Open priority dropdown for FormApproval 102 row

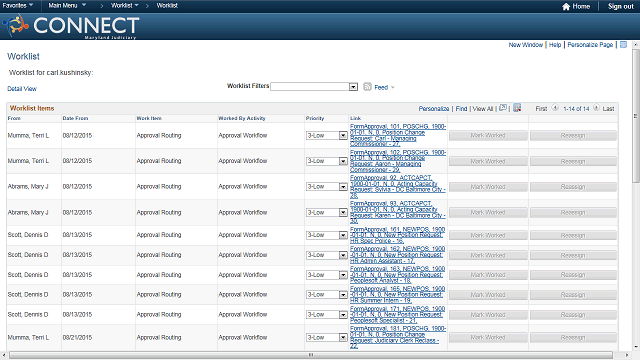pos(327,161)
